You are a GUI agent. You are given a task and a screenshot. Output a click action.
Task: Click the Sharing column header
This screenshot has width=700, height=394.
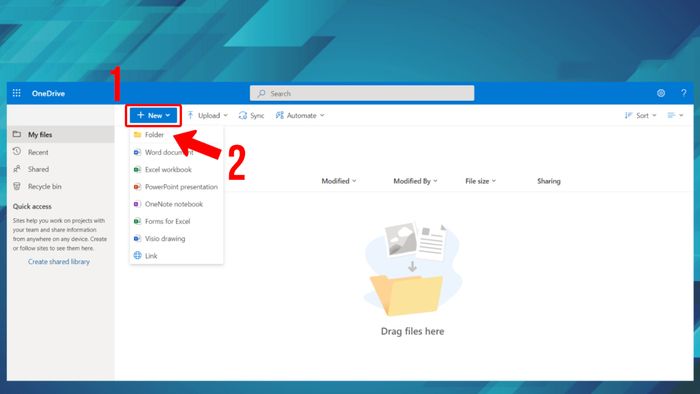click(549, 181)
